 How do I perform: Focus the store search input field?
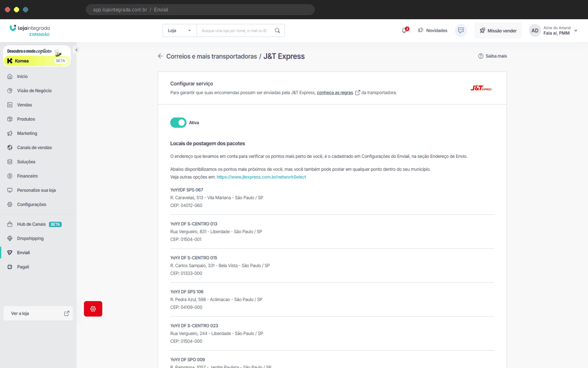[235, 31]
